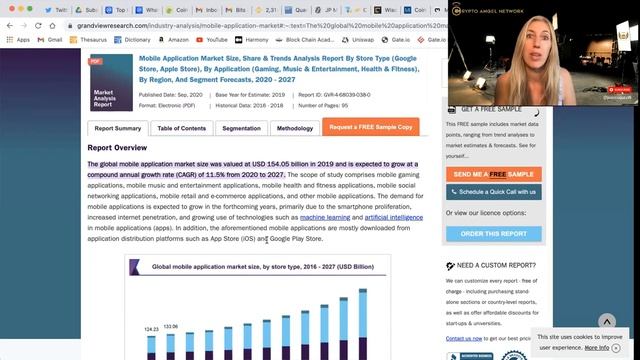Image resolution: width=640 pixels, height=360 pixels.
Task: Go back using the browser back arrow
Action: [x=10, y=26]
